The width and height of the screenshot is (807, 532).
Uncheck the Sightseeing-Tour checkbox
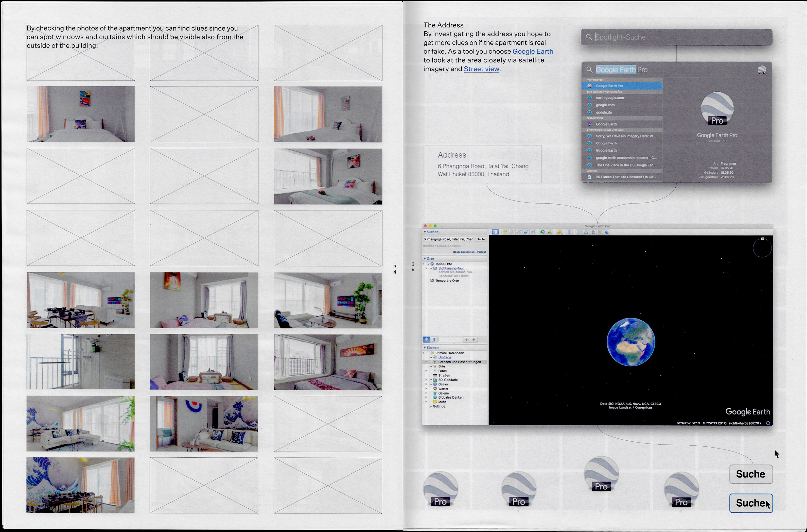(x=432, y=268)
